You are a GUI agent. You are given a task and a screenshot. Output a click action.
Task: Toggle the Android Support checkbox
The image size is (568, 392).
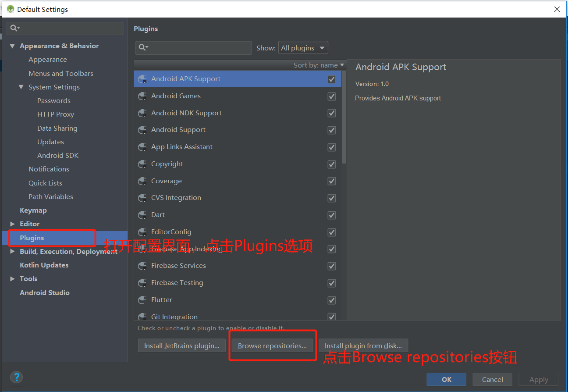(332, 130)
